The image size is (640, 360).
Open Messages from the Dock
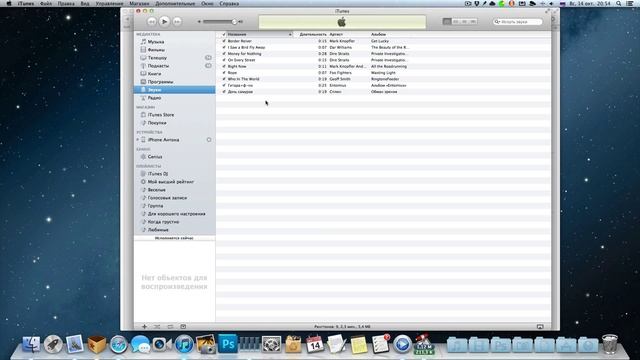(x=140, y=344)
